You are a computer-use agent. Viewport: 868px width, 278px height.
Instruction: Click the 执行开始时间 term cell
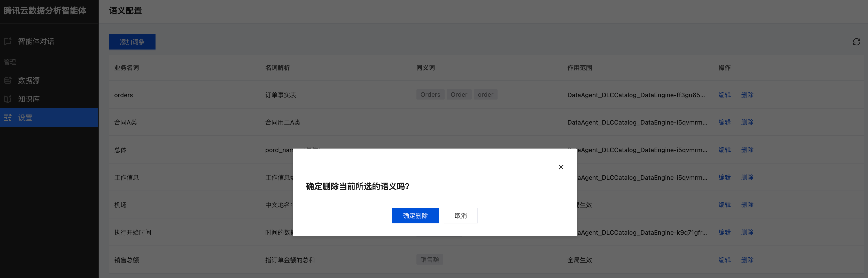click(x=133, y=232)
